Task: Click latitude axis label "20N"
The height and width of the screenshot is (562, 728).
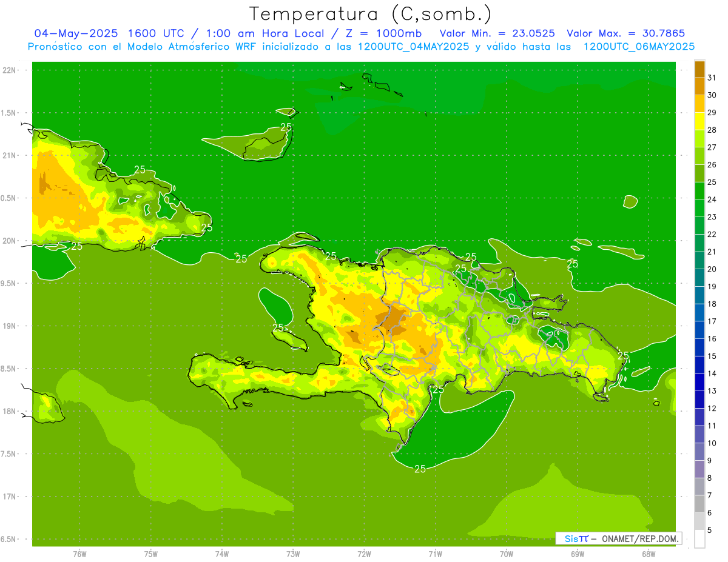Action: pyautogui.click(x=10, y=241)
